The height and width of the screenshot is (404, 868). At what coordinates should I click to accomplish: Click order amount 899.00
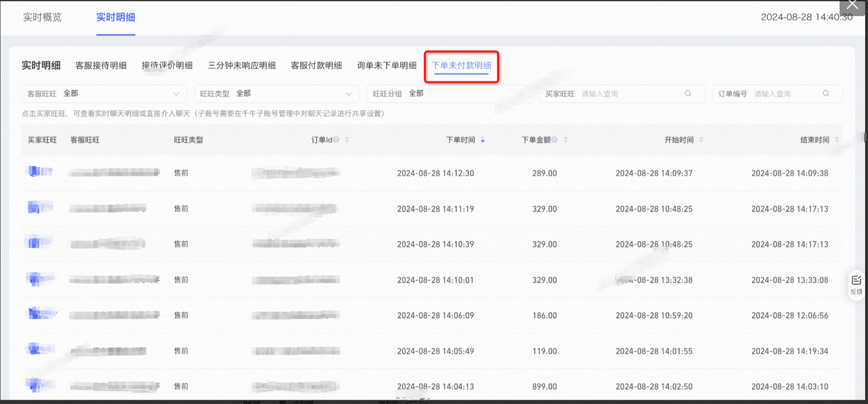(544, 387)
